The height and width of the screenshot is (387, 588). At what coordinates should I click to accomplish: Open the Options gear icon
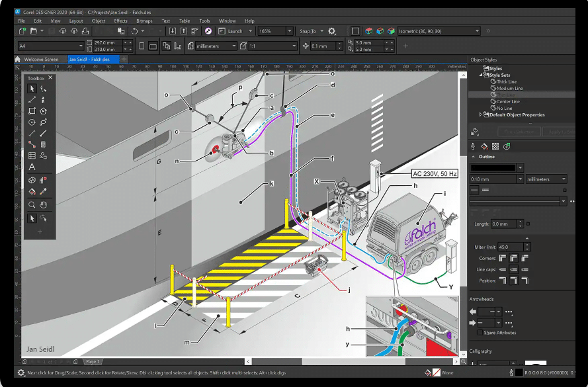coord(332,31)
